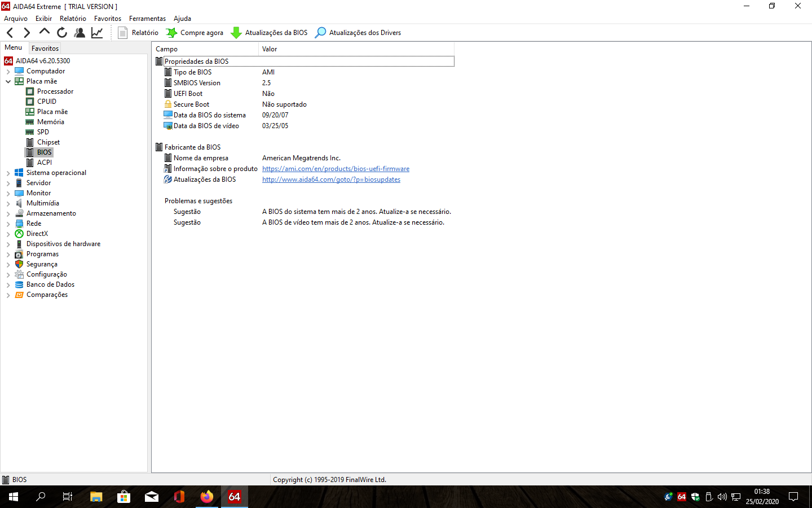This screenshot has height=508, width=812.
Task: Open the Ferramentas menu
Action: (x=147, y=19)
